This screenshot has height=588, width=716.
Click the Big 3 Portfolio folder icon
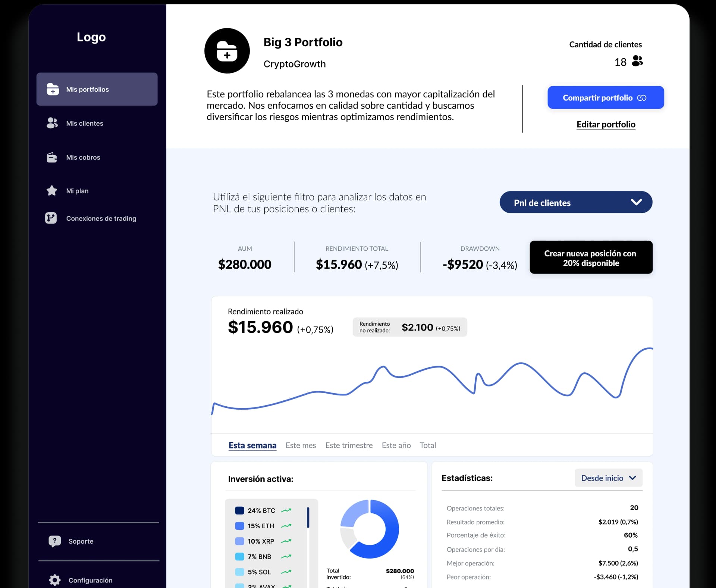click(227, 51)
